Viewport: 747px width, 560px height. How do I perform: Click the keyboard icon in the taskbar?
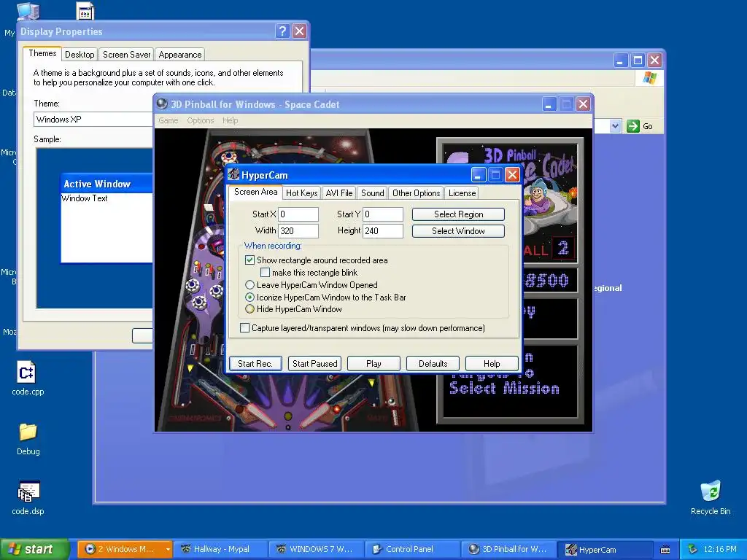(665, 550)
